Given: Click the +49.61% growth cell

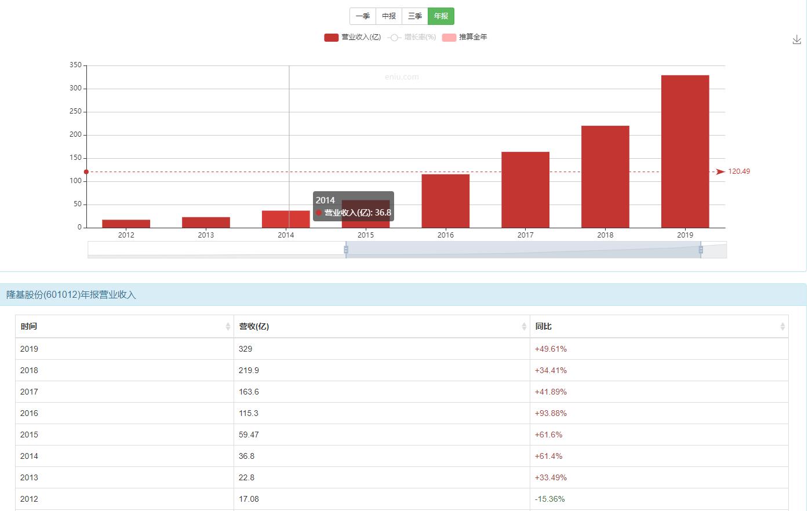Looking at the screenshot, I should (x=659, y=349).
